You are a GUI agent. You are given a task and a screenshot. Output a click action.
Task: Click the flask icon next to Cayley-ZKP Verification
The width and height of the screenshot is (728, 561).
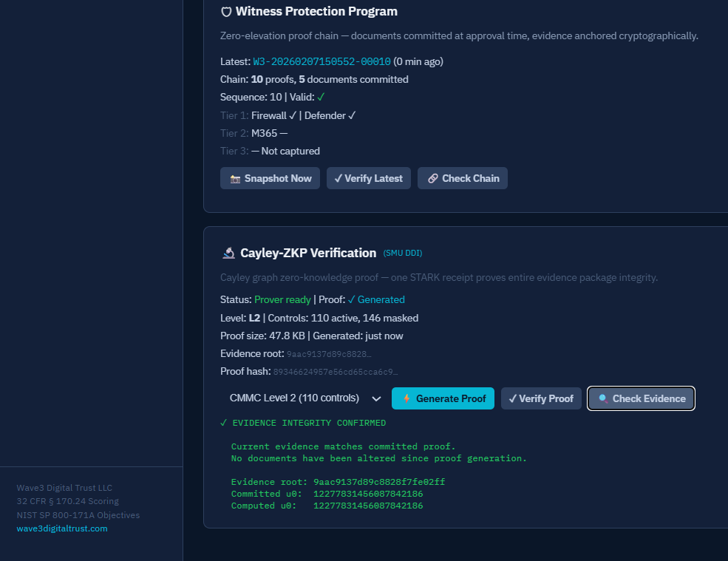[x=228, y=252]
